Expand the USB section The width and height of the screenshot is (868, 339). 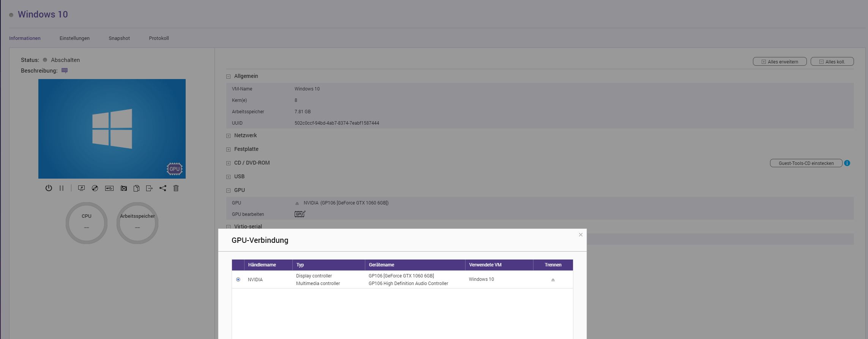pyautogui.click(x=228, y=177)
